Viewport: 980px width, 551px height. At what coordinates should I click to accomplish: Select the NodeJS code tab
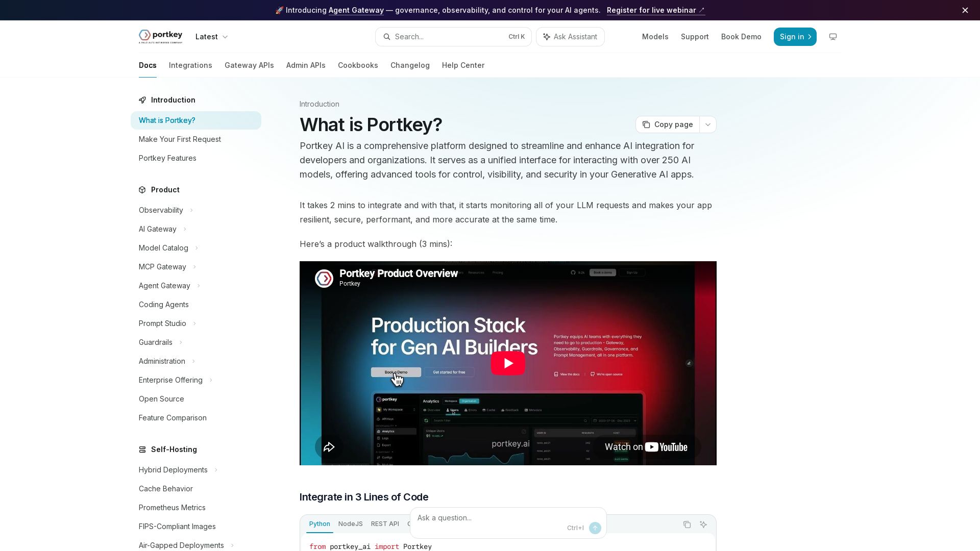pos(350,524)
